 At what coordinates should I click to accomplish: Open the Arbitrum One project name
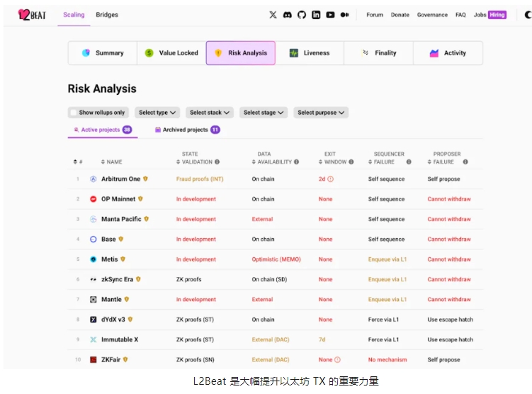click(121, 179)
